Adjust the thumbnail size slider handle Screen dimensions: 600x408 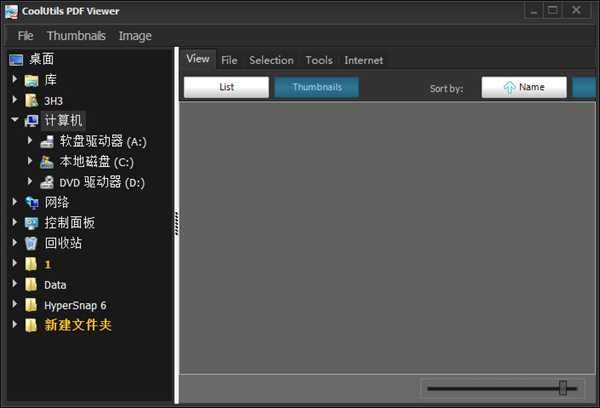coord(562,388)
